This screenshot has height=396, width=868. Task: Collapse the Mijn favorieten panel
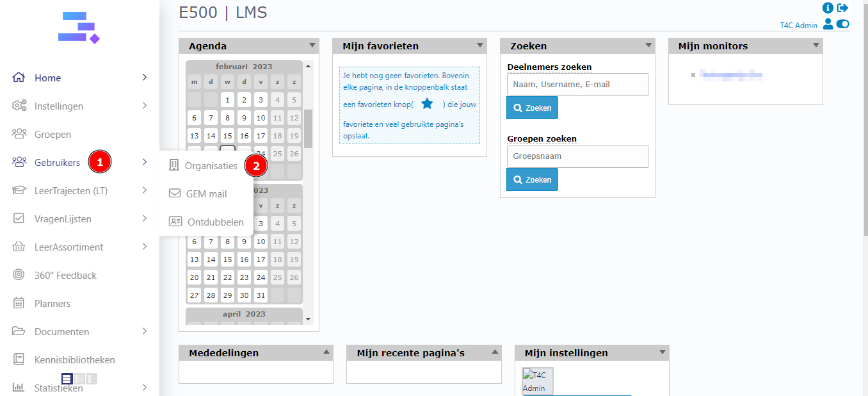click(479, 45)
